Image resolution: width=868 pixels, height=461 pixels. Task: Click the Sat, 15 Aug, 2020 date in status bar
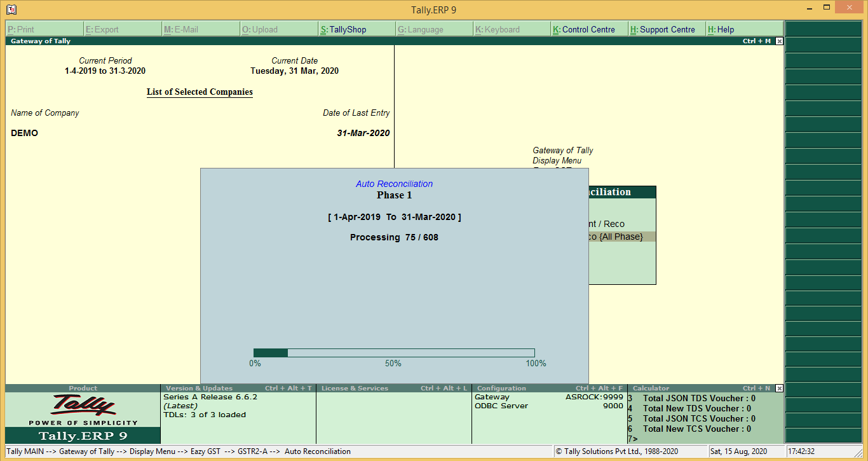pyautogui.click(x=738, y=451)
